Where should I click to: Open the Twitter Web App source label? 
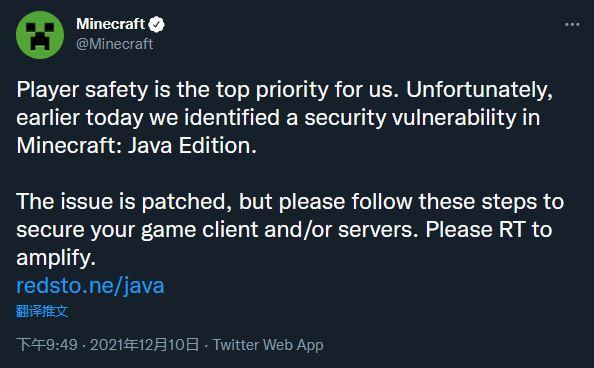[268, 345]
